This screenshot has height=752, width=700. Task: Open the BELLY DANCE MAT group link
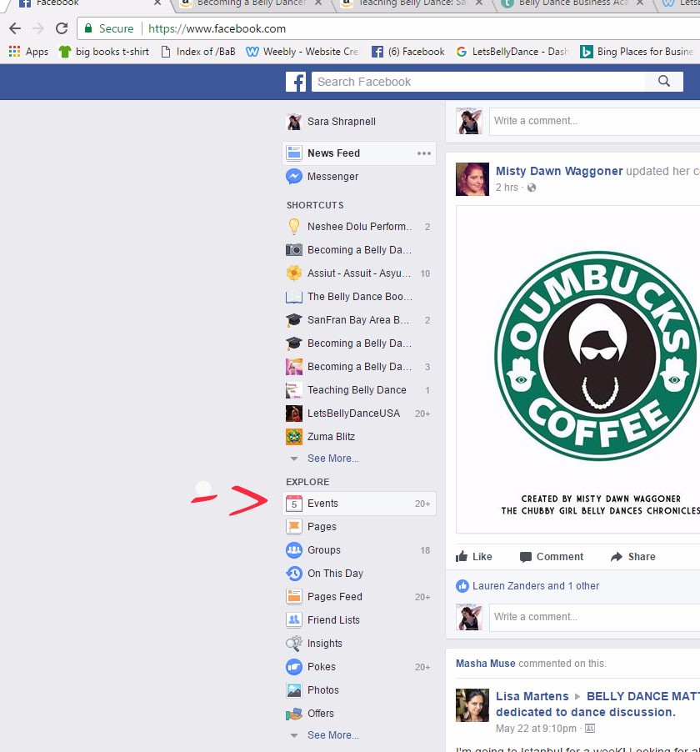(643, 696)
